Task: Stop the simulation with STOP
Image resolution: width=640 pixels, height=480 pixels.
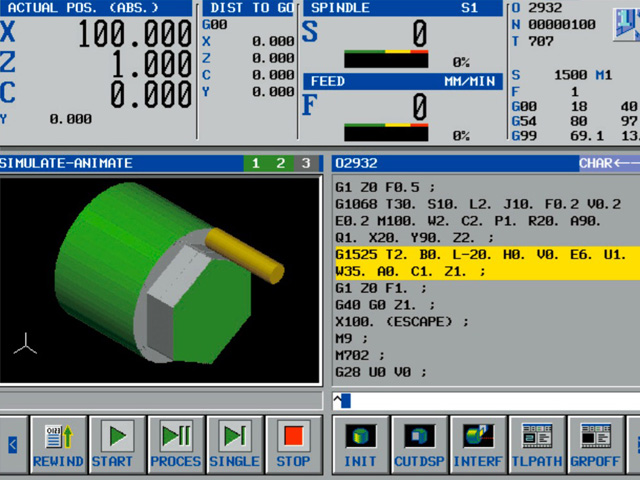Action: point(293,445)
